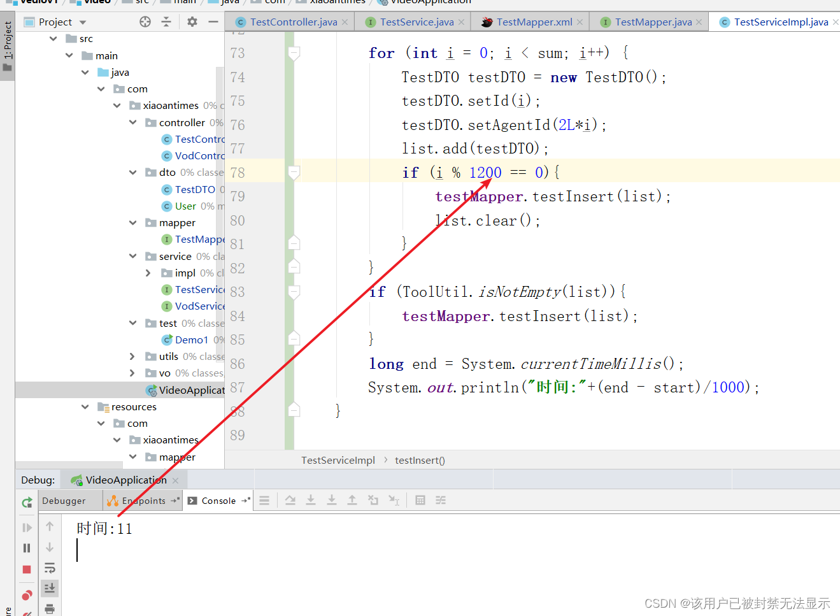Click TestServiceImpl in editor breadcrumb
This screenshot has width=840, height=616.
[338, 460]
